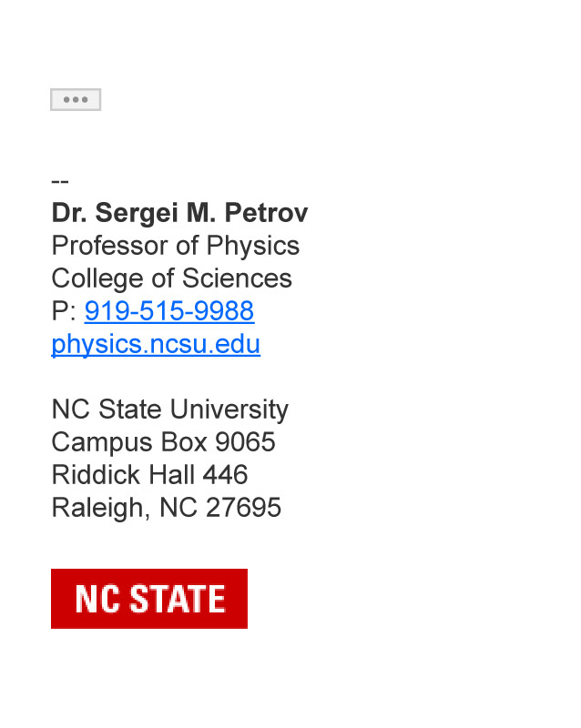581x728 pixels.
Task: Expand trimmed content with the ellipsis button
Action: coord(76,99)
